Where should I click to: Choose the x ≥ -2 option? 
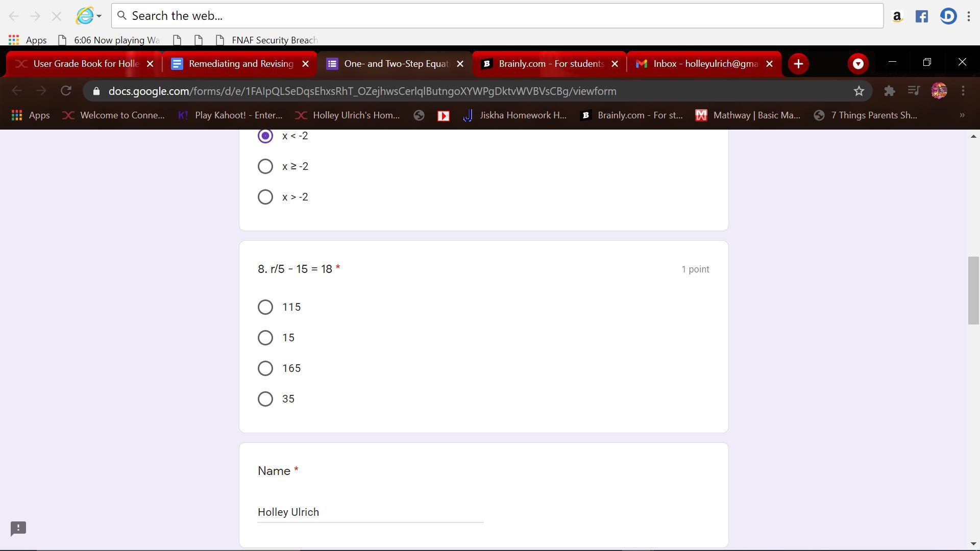[265, 166]
